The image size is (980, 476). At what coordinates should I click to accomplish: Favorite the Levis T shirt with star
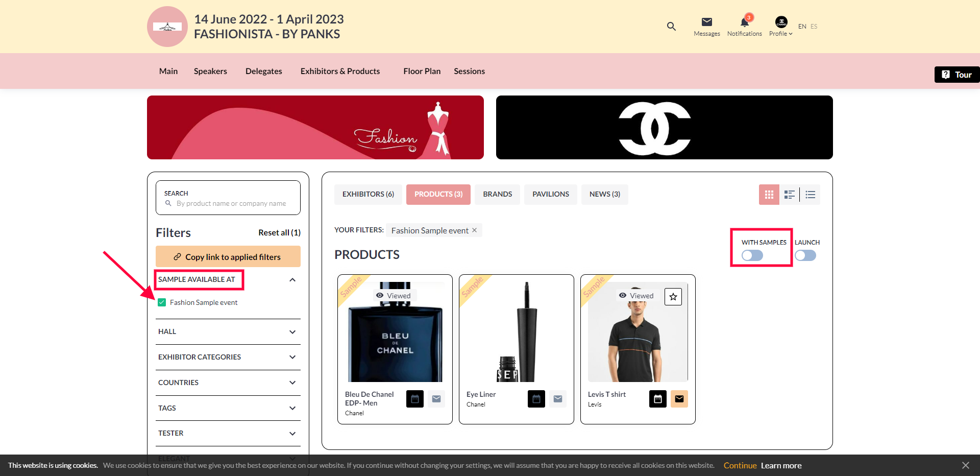[673, 297]
